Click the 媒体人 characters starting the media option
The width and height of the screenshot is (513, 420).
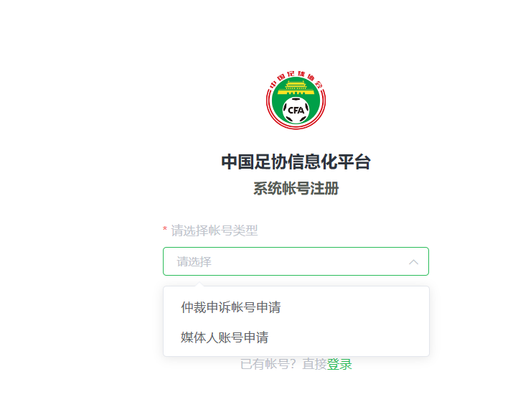point(199,337)
